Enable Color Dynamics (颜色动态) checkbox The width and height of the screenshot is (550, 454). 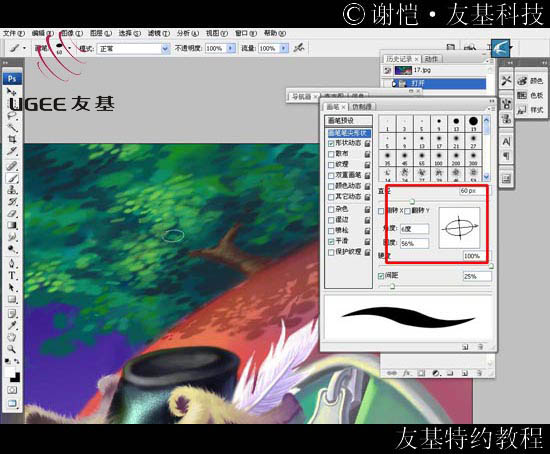tap(331, 186)
